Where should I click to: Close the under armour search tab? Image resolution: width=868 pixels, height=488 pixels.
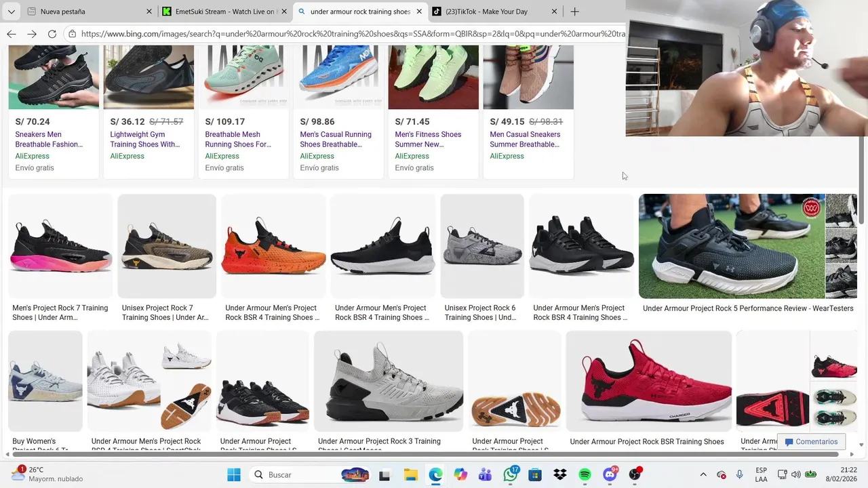[x=419, y=12]
